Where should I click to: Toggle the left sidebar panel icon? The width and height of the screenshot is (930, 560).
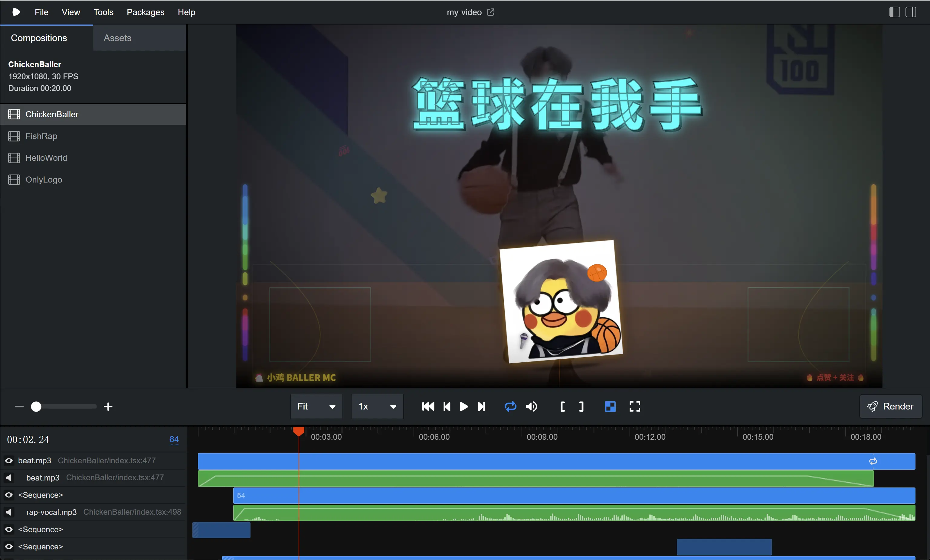[894, 12]
